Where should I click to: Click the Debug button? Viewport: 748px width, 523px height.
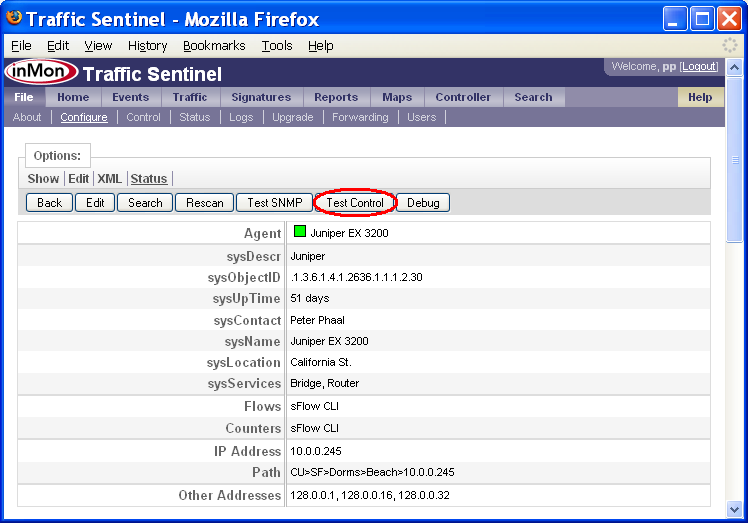point(423,203)
